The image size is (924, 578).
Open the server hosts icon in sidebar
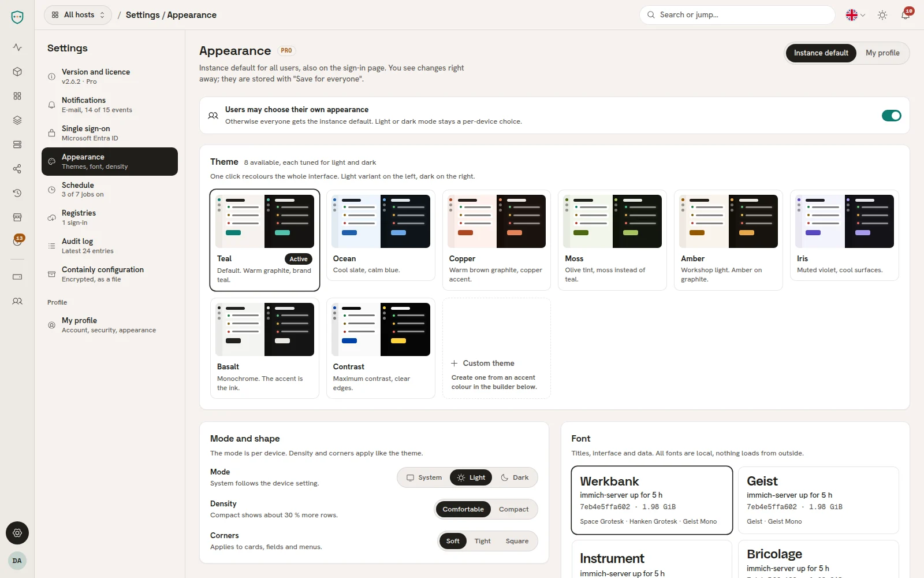point(17,144)
